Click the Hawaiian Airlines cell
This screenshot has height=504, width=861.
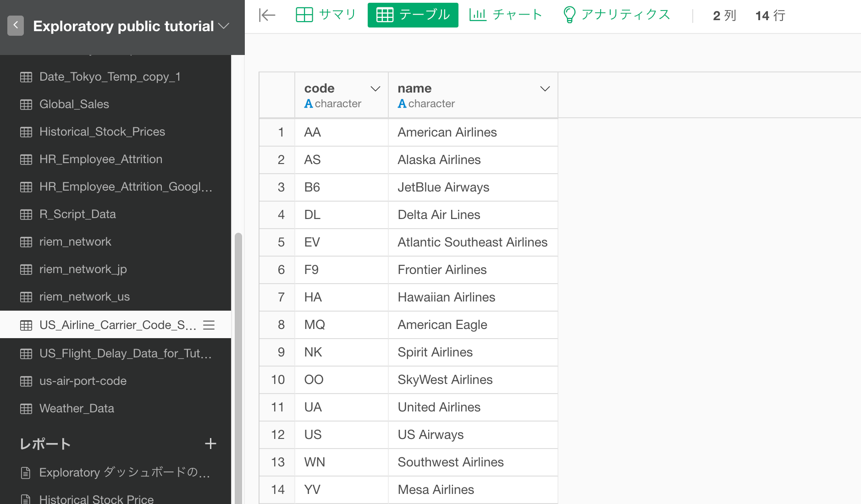pyautogui.click(x=473, y=297)
